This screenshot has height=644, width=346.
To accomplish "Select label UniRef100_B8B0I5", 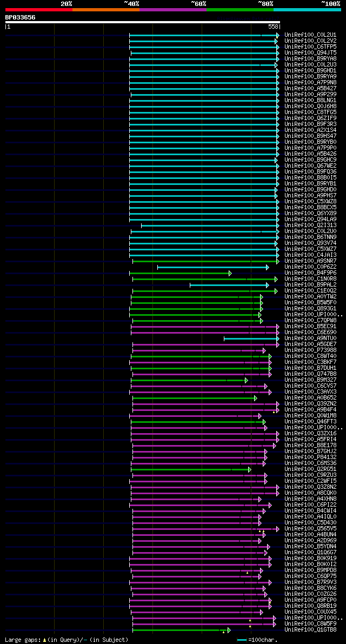I will 310,178.
